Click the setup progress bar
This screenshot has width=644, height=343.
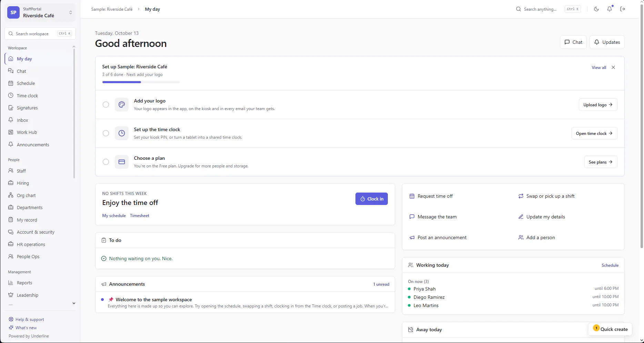point(141,82)
